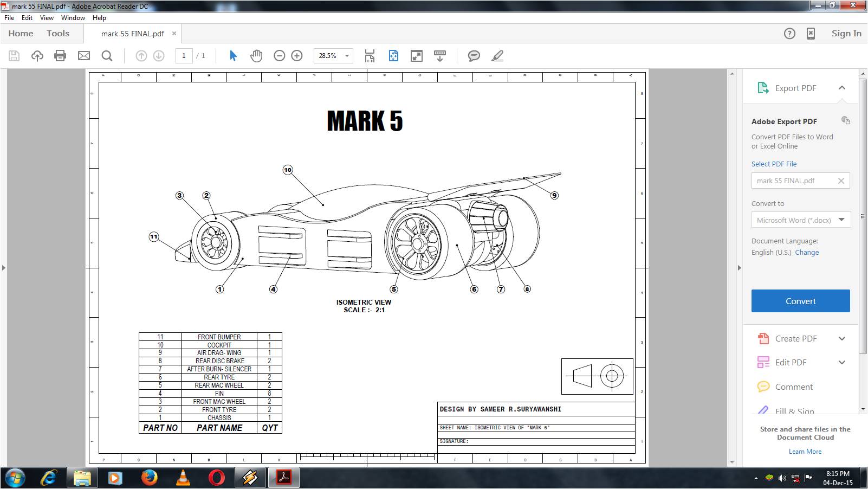Collapse the Export PDF panel
This screenshot has height=489, width=868.
(841, 88)
